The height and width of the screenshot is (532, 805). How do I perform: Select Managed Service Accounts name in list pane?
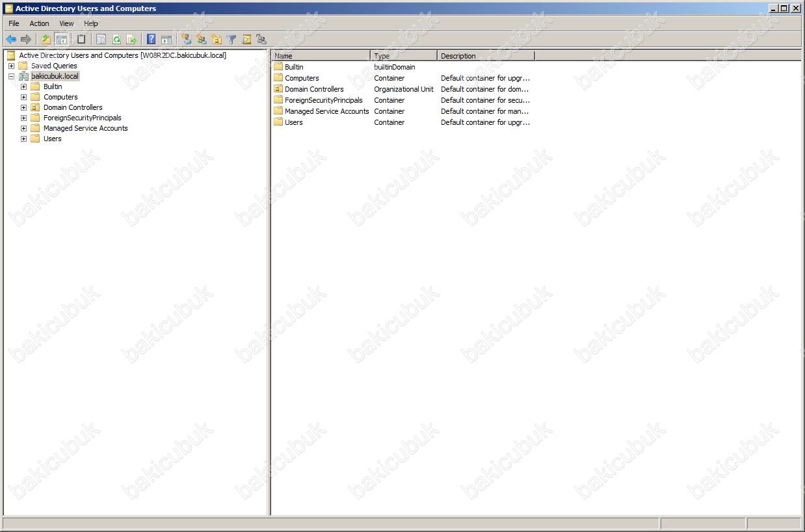[327, 111]
